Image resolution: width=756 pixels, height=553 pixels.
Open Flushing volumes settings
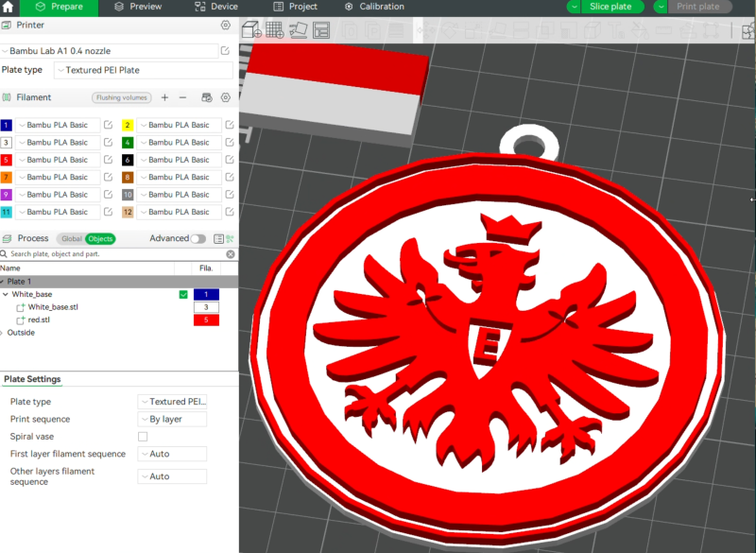pyautogui.click(x=122, y=97)
